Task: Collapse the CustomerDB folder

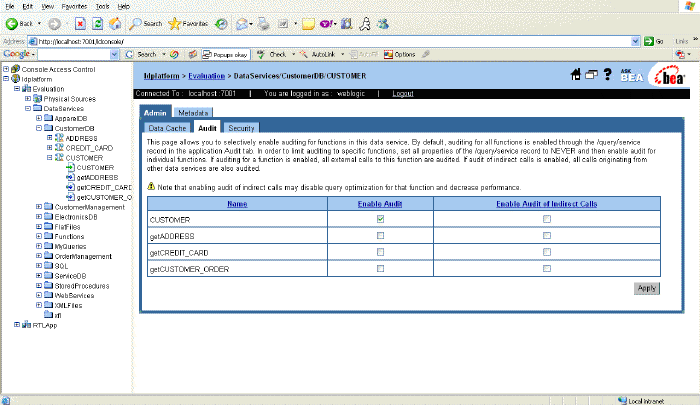Action: coord(39,128)
